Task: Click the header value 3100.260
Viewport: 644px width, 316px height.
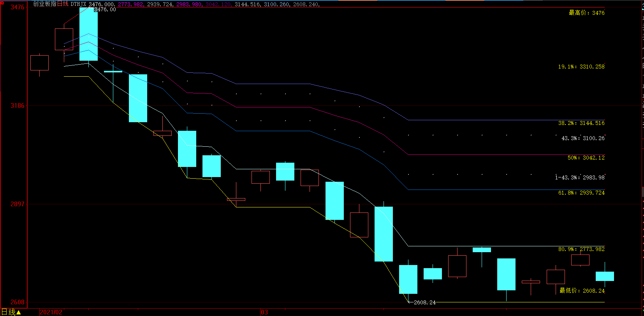Action: (x=277, y=4)
